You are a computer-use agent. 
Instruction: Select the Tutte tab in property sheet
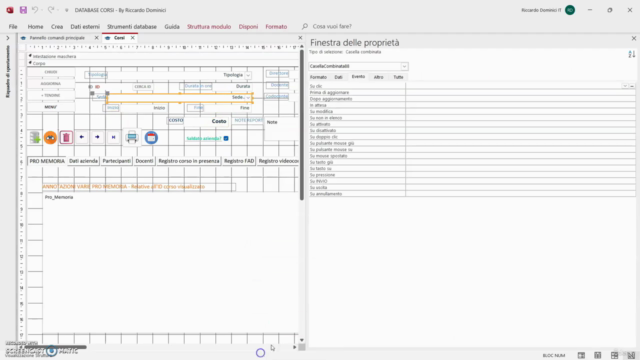click(x=398, y=77)
